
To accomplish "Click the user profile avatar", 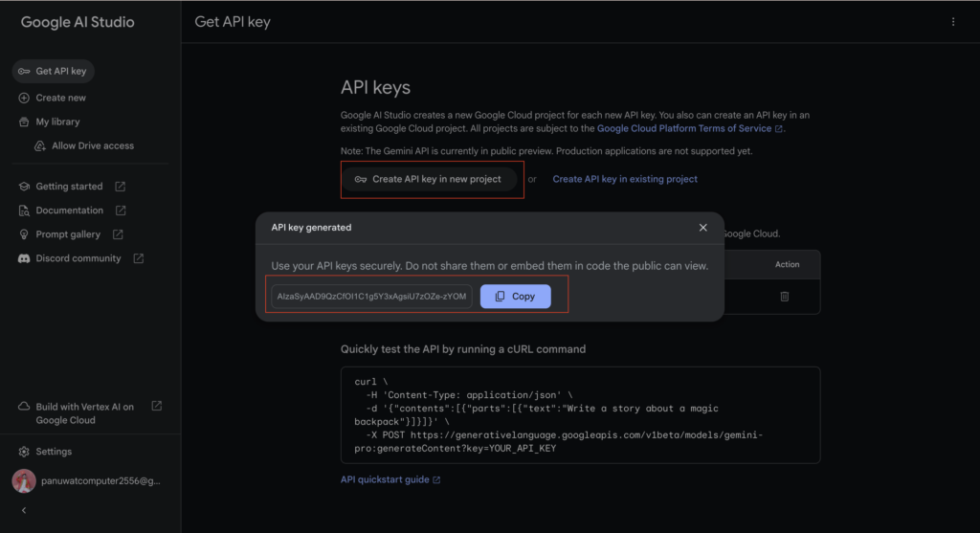I will (24, 481).
